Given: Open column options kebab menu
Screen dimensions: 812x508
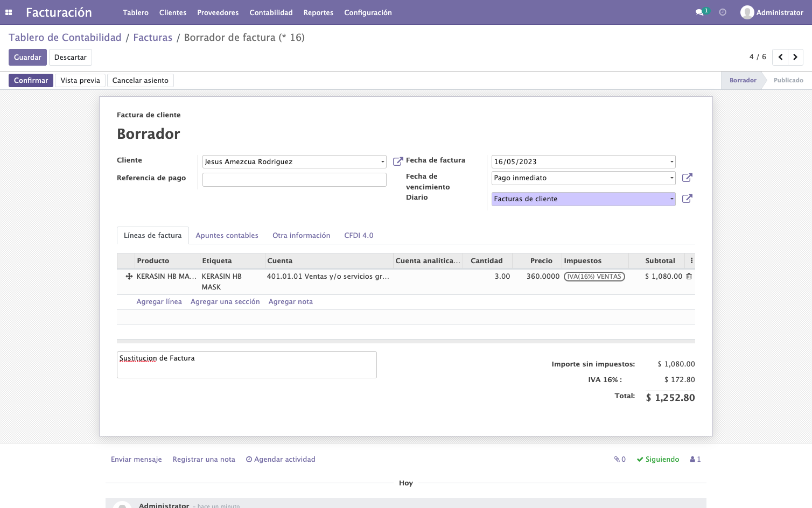Looking at the screenshot, I should click(691, 261).
